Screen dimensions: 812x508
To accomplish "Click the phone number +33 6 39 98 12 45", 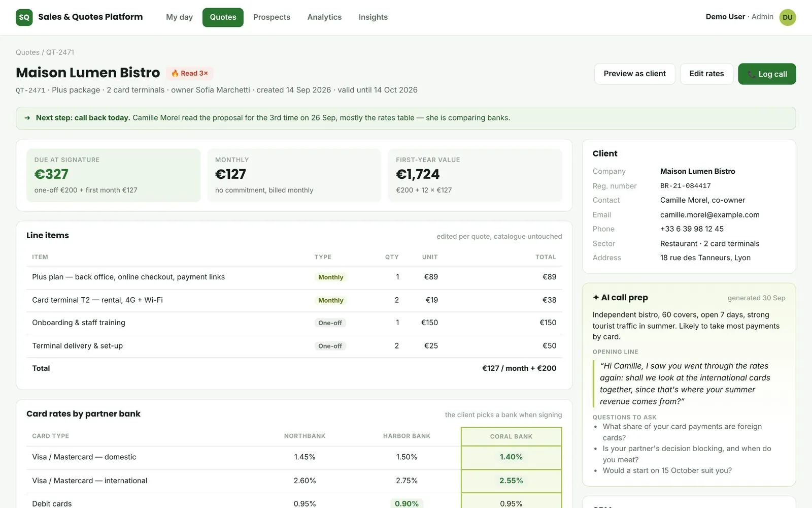I will (x=692, y=229).
